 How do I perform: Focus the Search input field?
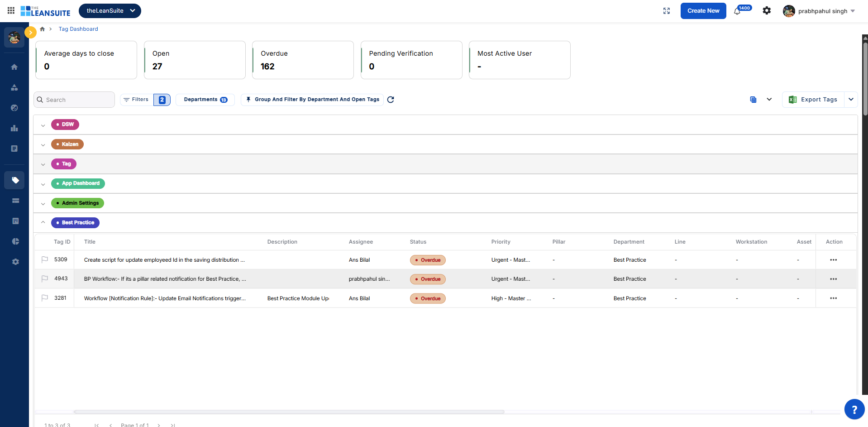[x=74, y=100]
